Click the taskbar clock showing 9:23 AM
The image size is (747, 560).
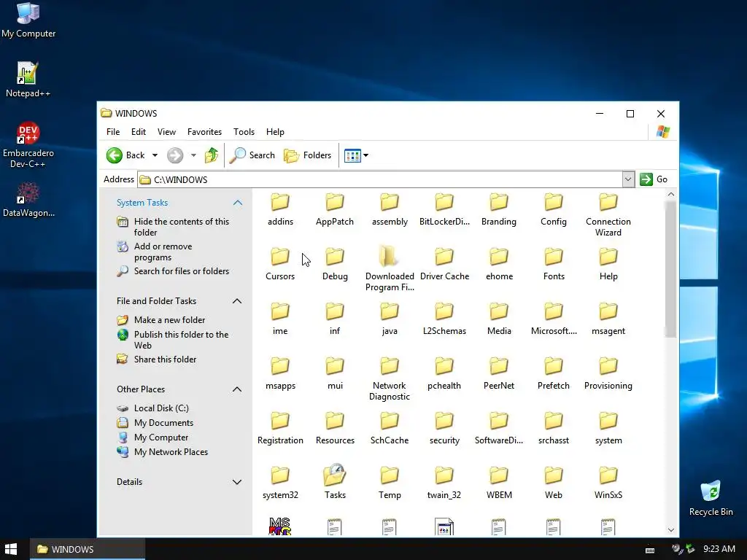[719, 549]
